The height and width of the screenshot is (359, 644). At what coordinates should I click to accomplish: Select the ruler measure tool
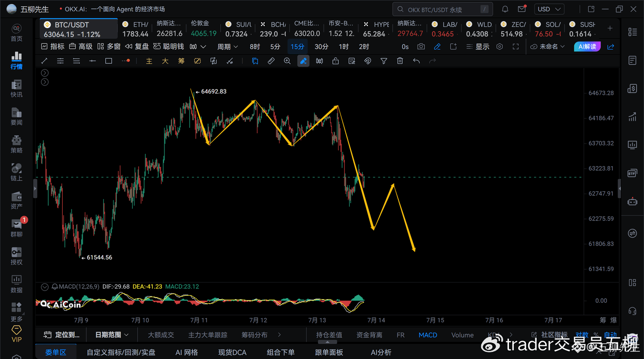point(271,61)
